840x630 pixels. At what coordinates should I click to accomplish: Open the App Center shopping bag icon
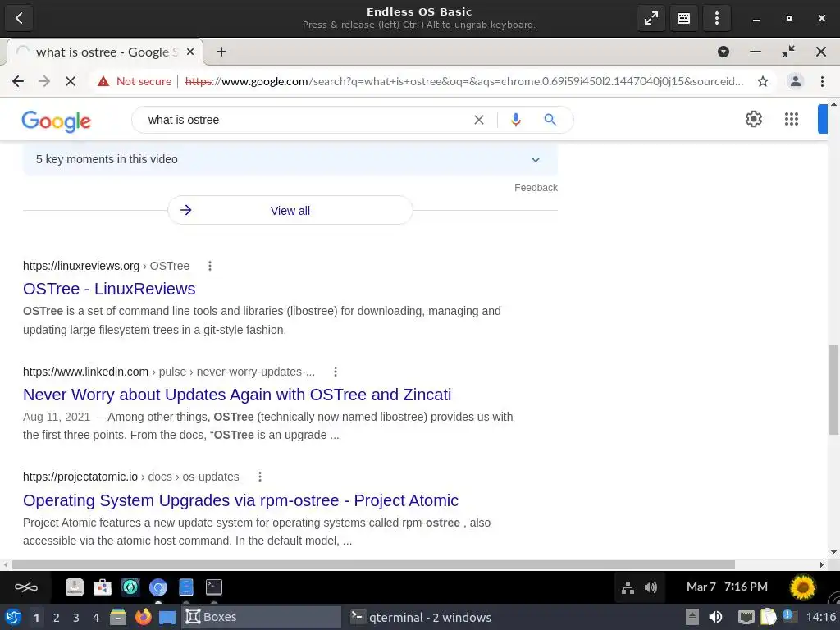click(x=103, y=587)
